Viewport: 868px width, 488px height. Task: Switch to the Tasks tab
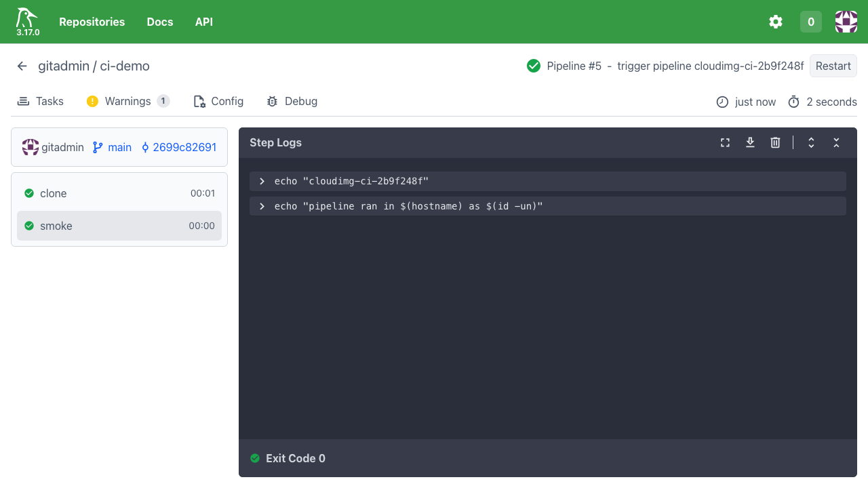click(x=40, y=101)
